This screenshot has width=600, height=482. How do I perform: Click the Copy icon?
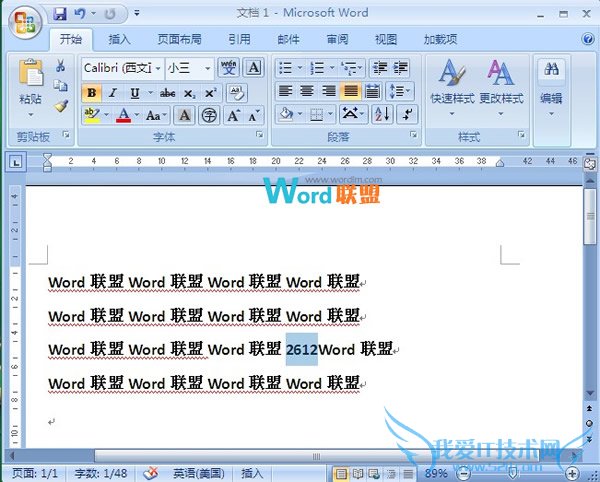click(60, 85)
